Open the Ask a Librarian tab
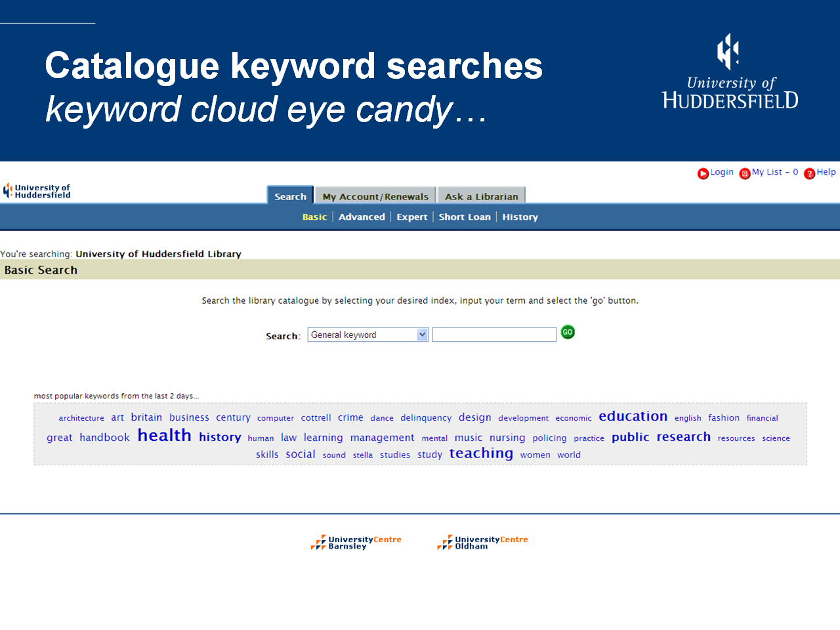840x630 pixels. point(482,196)
